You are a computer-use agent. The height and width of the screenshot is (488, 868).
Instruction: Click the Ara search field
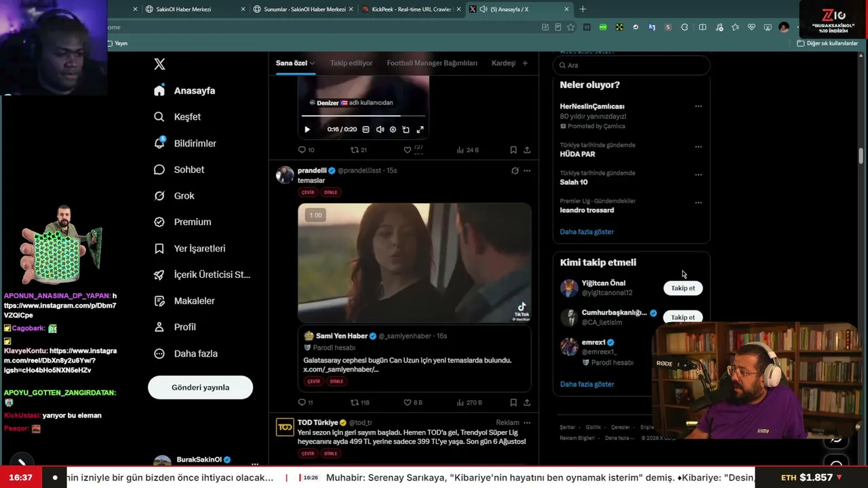pyautogui.click(x=631, y=65)
